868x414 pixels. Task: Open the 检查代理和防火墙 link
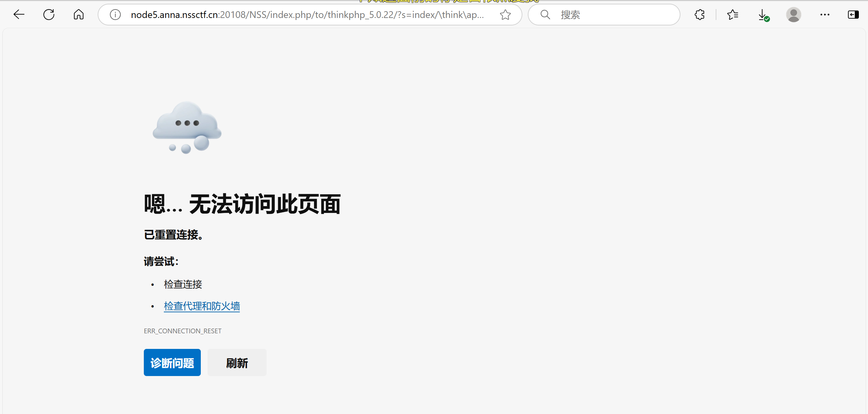202,306
